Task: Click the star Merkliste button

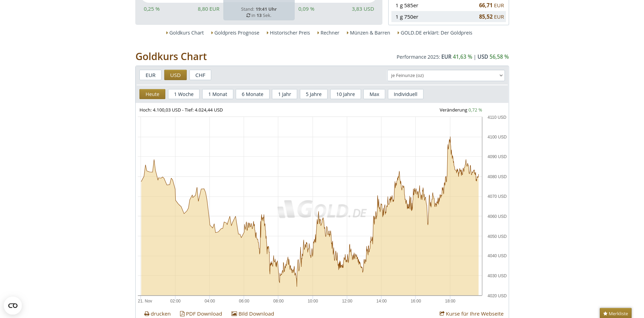Action: (615, 314)
